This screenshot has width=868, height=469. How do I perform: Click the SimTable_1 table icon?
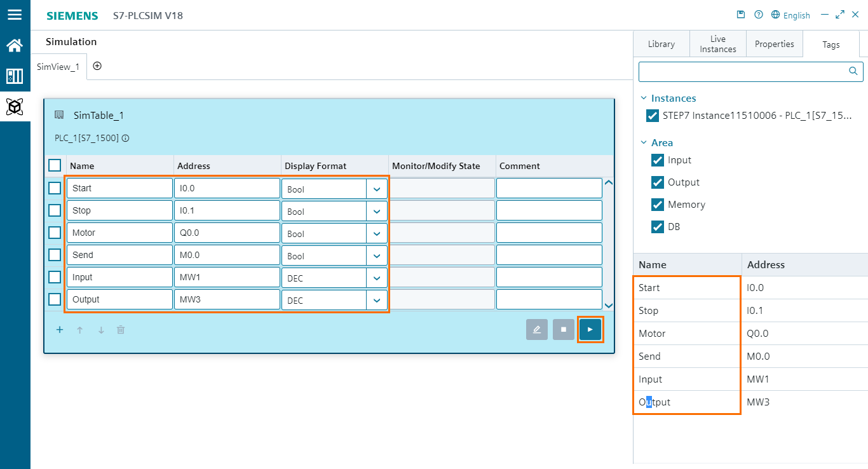point(59,115)
